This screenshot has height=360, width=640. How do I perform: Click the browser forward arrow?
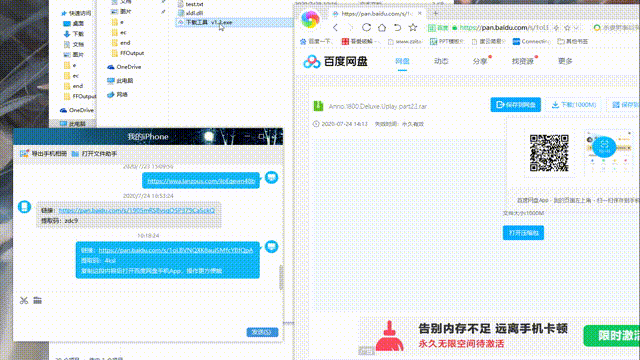coord(350,27)
